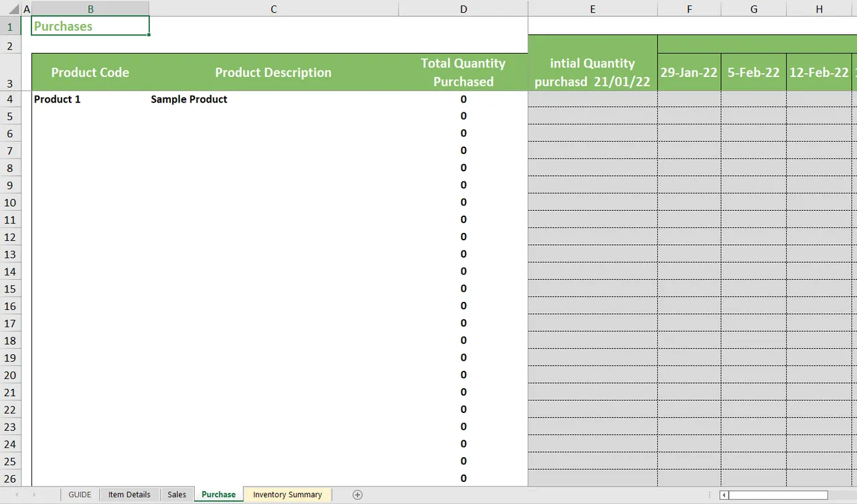
Task: Click previous sheet navigation arrow
Action: (x=17, y=495)
